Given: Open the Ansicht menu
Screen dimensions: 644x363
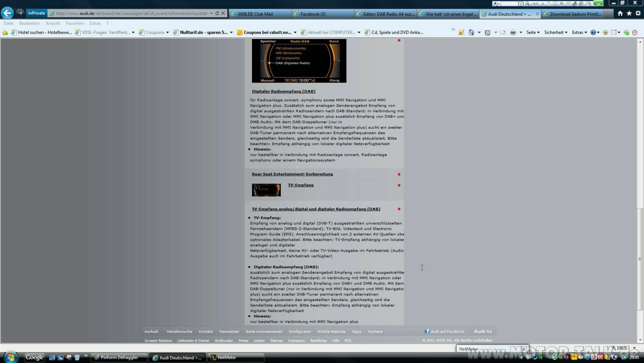Looking at the screenshot, I should click(x=53, y=23).
